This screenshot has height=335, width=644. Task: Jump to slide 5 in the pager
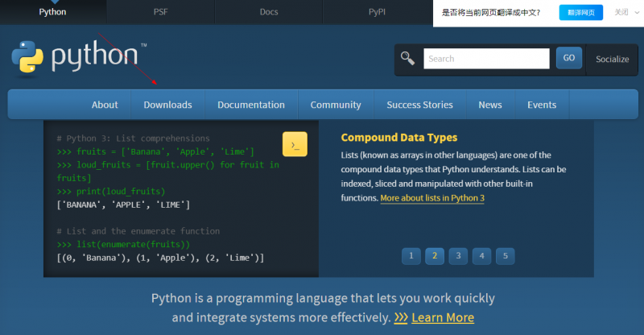(506, 256)
